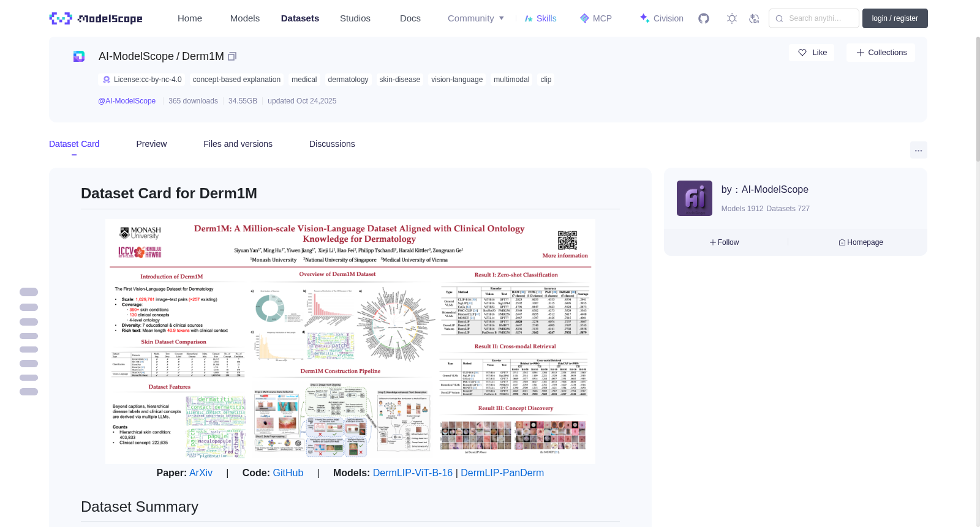Click the dataset avatar icon beside AI-ModelScope/Derm1M

pyautogui.click(x=79, y=56)
